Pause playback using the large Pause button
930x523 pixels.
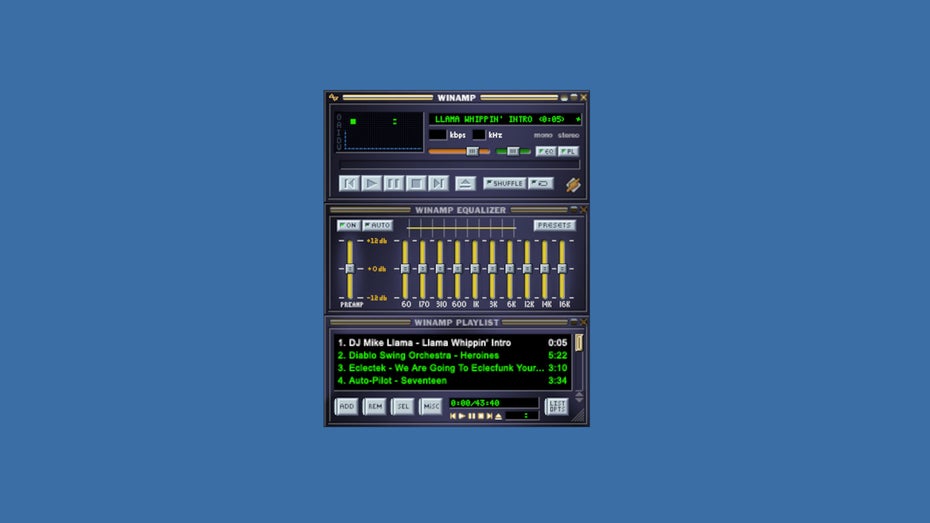tap(393, 183)
